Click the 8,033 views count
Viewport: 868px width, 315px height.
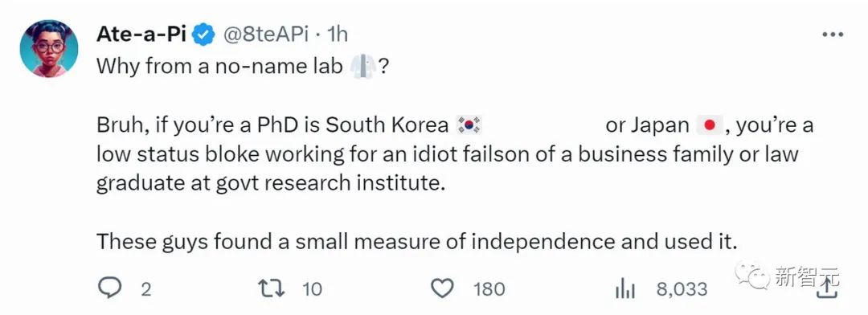pyautogui.click(x=682, y=289)
